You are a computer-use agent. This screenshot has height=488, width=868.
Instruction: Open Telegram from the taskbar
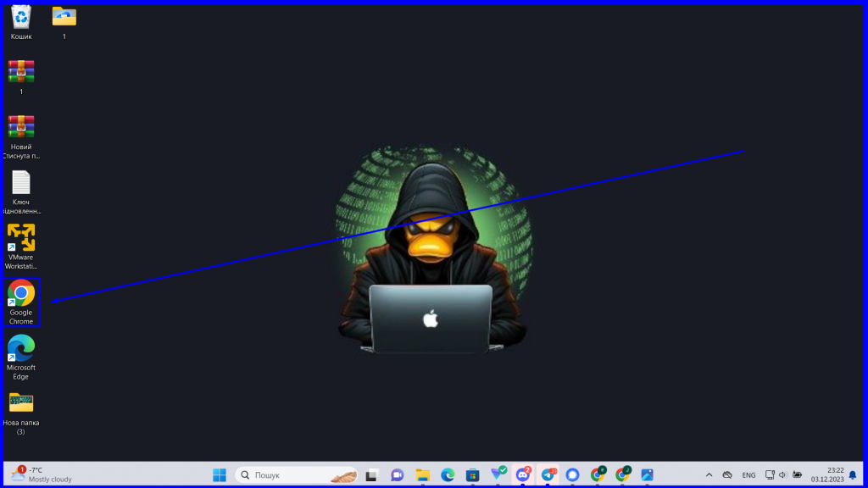548,474
